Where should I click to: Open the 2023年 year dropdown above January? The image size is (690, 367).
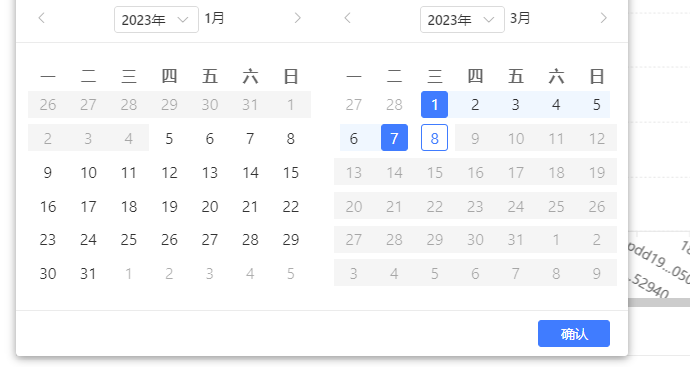[x=156, y=19]
